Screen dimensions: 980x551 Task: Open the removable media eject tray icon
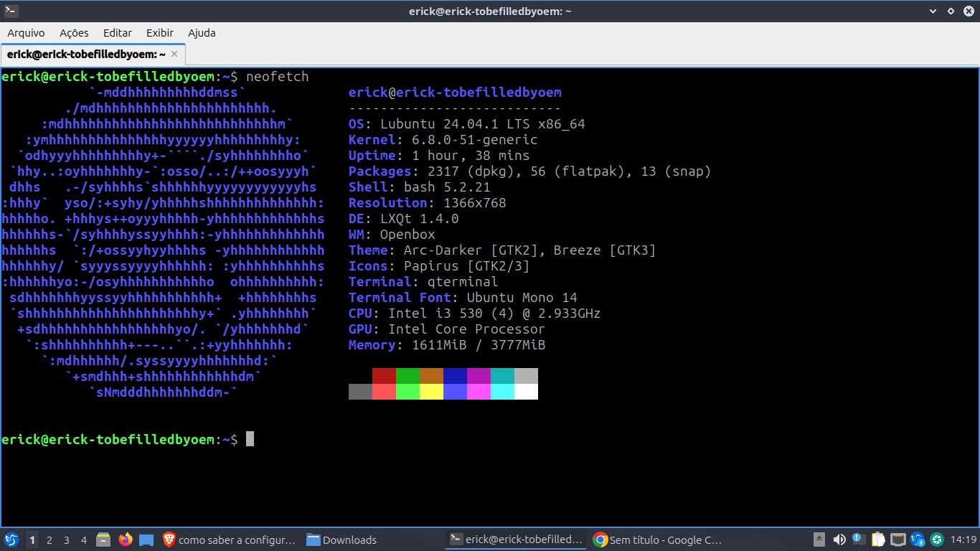(820, 540)
